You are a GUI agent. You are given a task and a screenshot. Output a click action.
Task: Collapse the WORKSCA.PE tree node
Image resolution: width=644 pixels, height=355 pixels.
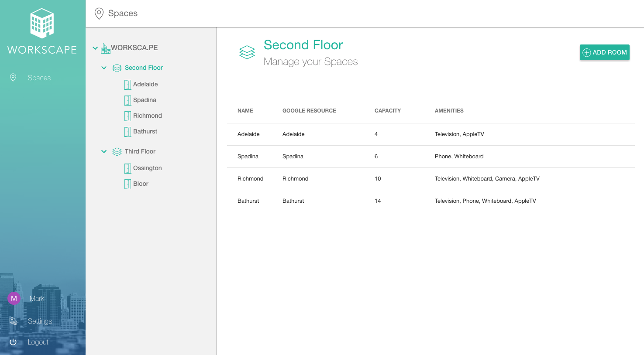pos(95,48)
